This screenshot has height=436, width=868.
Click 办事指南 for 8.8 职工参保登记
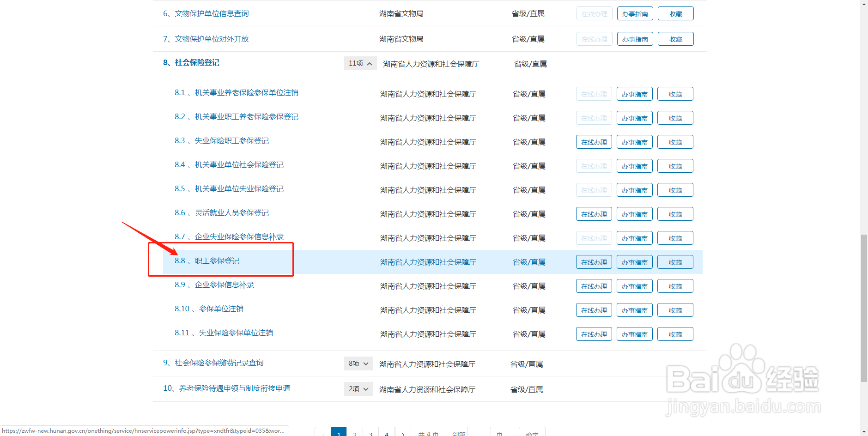pyautogui.click(x=635, y=262)
